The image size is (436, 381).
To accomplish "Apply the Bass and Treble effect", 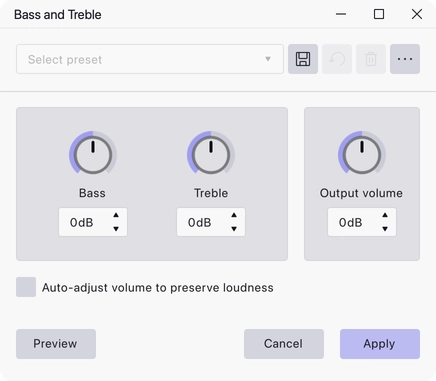I will click(x=380, y=344).
